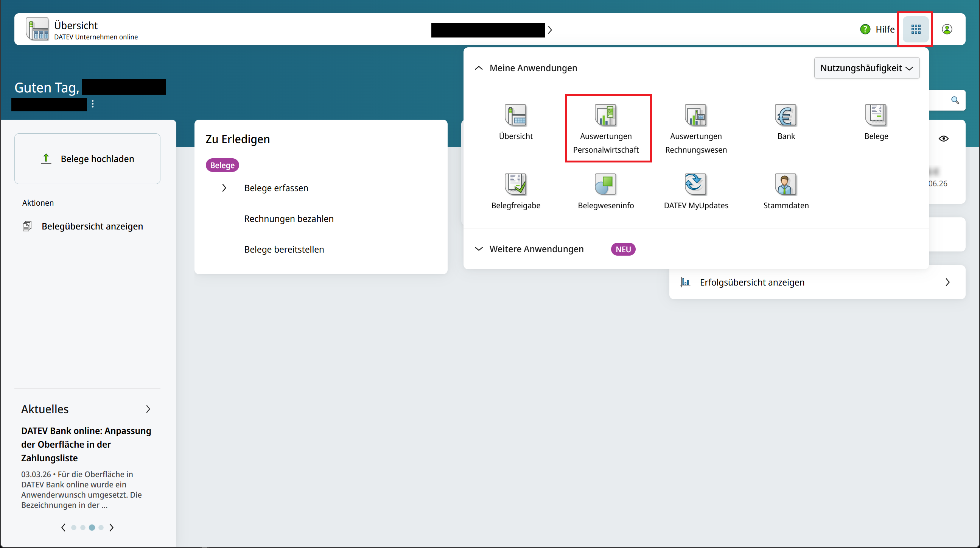The width and height of the screenshot is (980, 548).
Task: Select the first news carousel dot
Action: coord(74,528)
